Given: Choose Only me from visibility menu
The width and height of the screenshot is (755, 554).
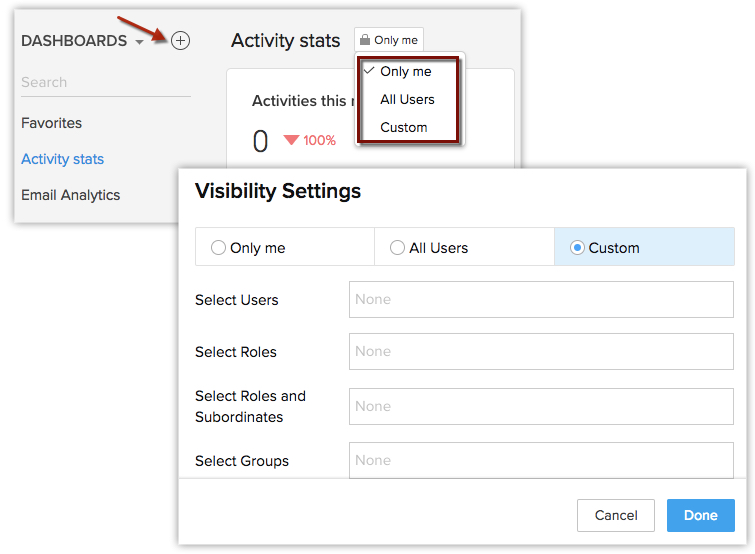Looking at the screenshot, I should coord(405,72).
